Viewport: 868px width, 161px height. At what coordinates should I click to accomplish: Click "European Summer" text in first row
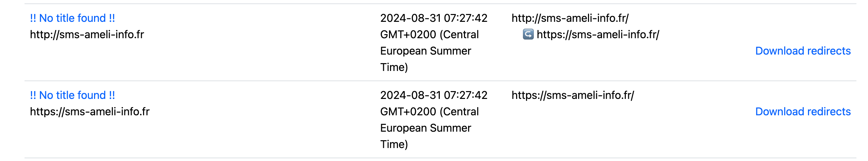coord(425,51)
